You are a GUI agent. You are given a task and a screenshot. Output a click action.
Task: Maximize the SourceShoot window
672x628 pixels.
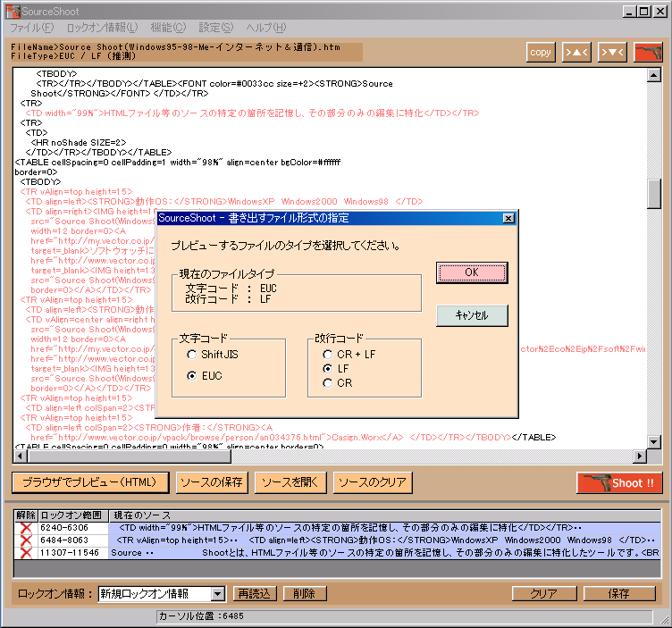click(x=644, y=12)
